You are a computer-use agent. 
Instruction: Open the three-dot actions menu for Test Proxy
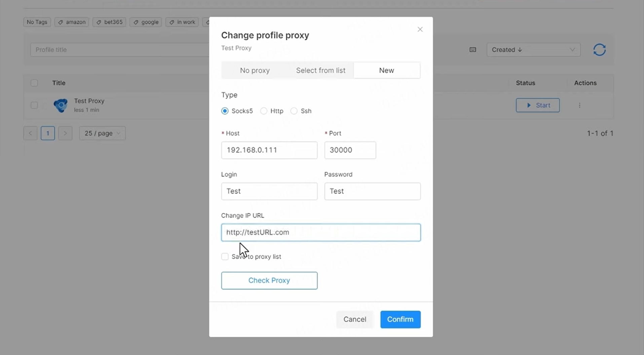click(579, 105)
